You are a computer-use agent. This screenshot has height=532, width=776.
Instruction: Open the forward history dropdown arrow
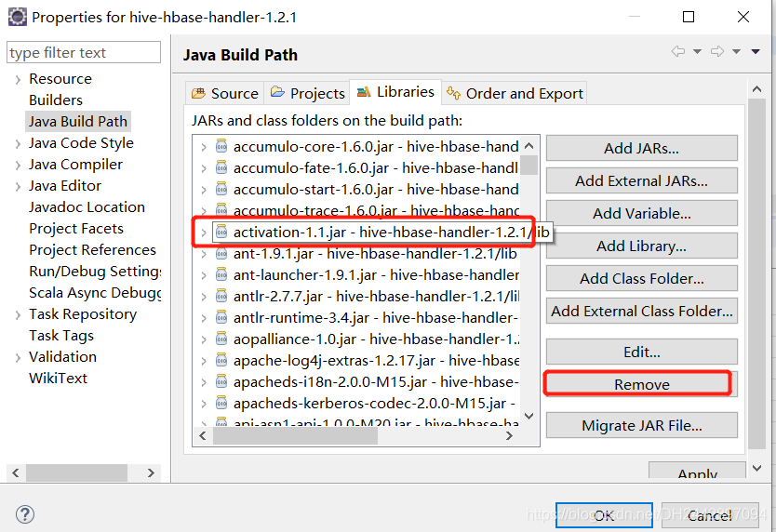click(736, 51)
